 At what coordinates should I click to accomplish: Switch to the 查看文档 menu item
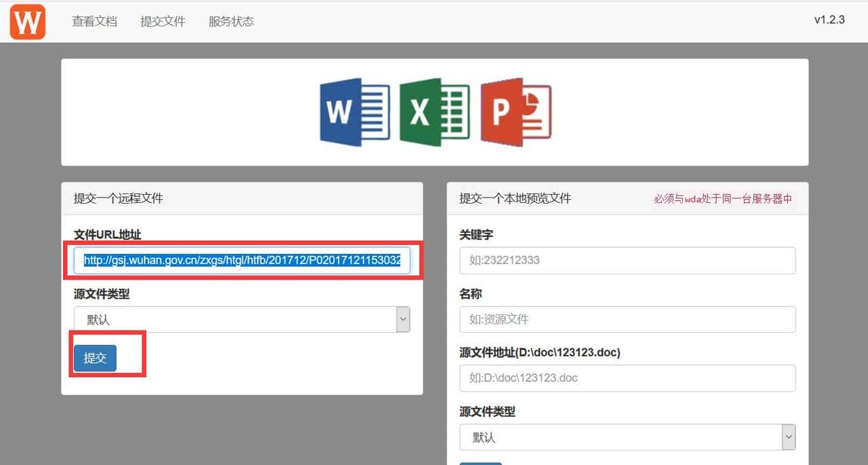pos(94,21)
